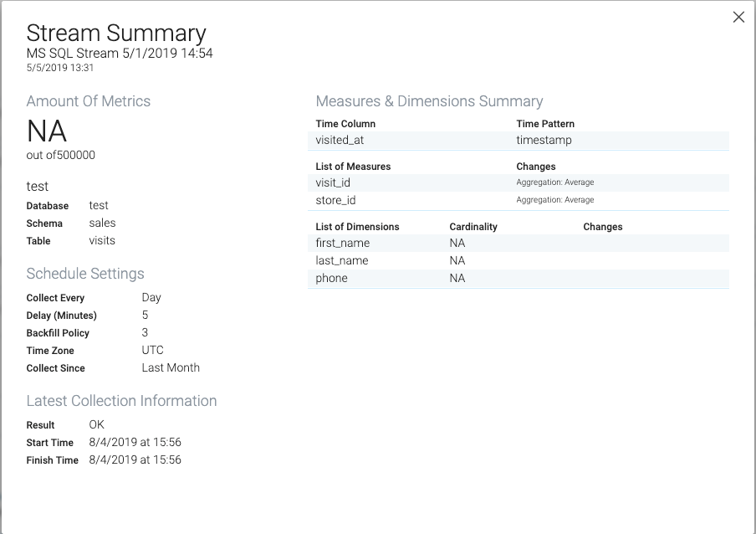Click Latest Collection Information heading
Image resolution: width=756 pixels, height=534 pixels.
[121, 401]
